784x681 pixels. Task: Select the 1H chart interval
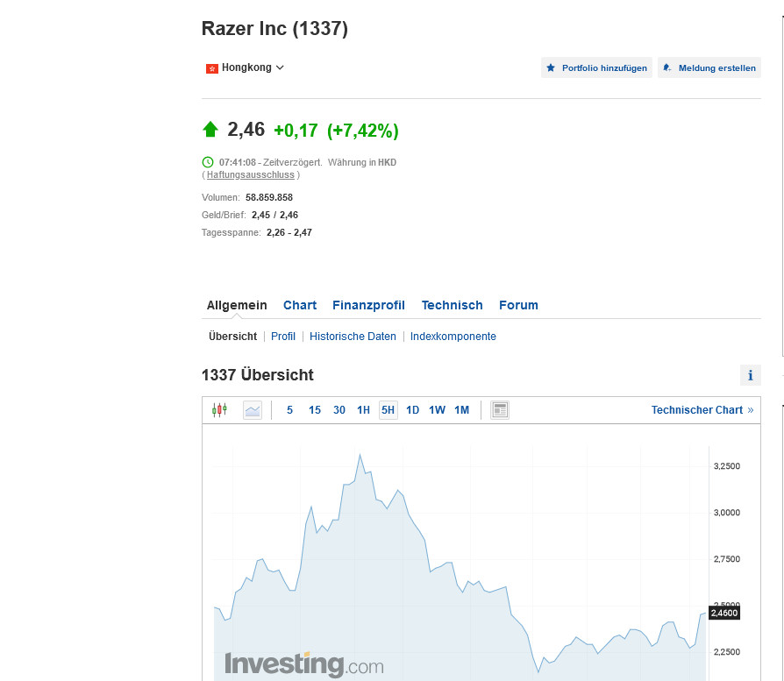[x=363, y=410]
